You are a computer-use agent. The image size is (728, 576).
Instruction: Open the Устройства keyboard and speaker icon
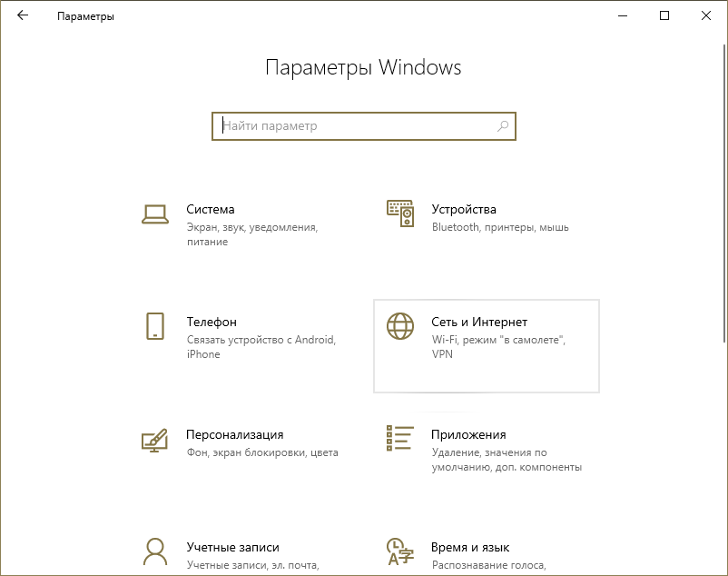click(400, 214)
